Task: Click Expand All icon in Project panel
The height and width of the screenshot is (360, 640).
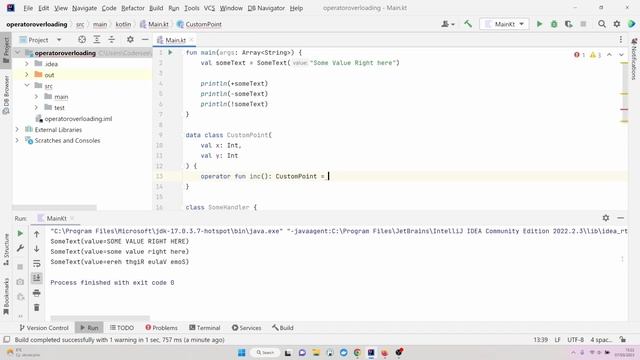Action: pyautogui.click(x=97, y=40)
